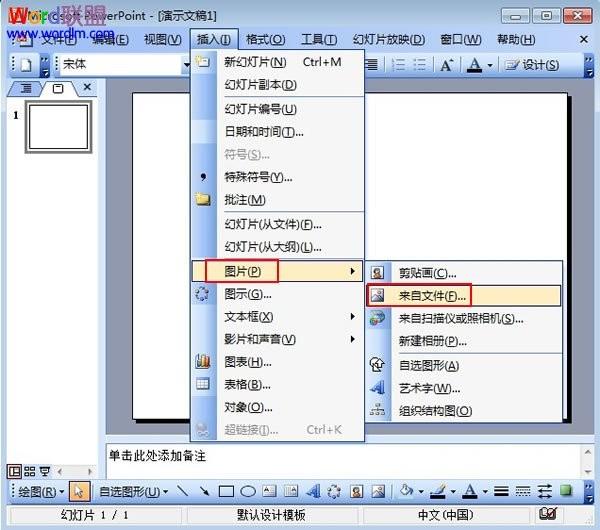
Task: Toggle the select objects arrow tool
Action: (79, 491)
